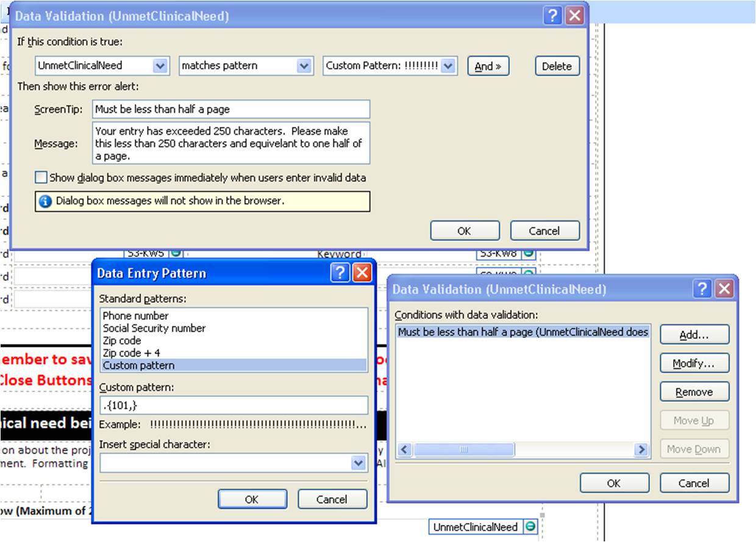Click OK in Data Entry Pattern dialog
756x542 pixels.
252,499
